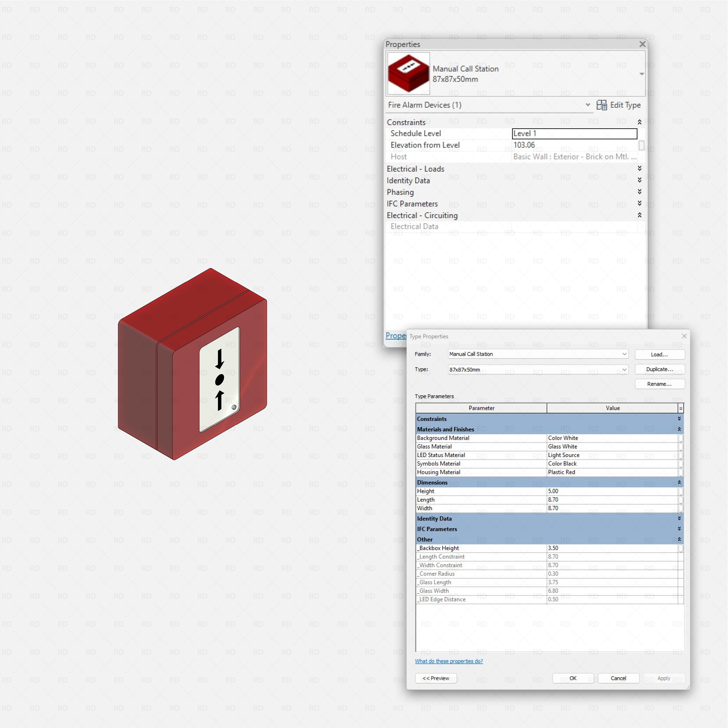Close the Type Properties dialog
This screenshot has height=728, width=728.
tap(684, 336)
